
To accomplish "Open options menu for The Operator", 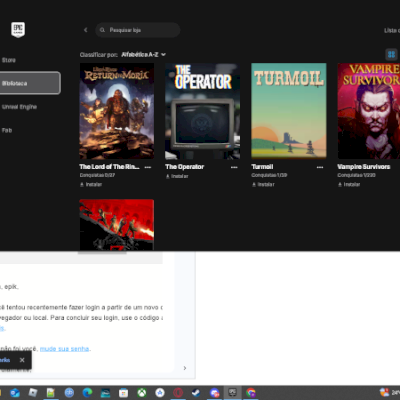I will [234, 167].
